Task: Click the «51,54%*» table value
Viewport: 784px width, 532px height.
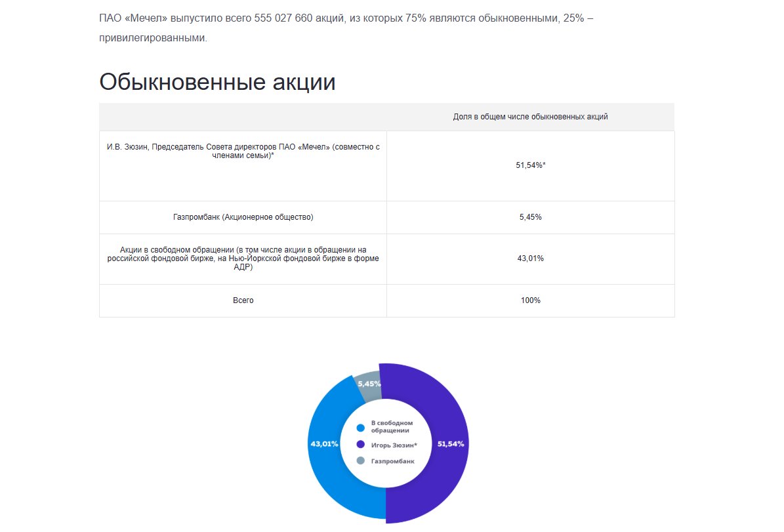Action: point(530,165)
